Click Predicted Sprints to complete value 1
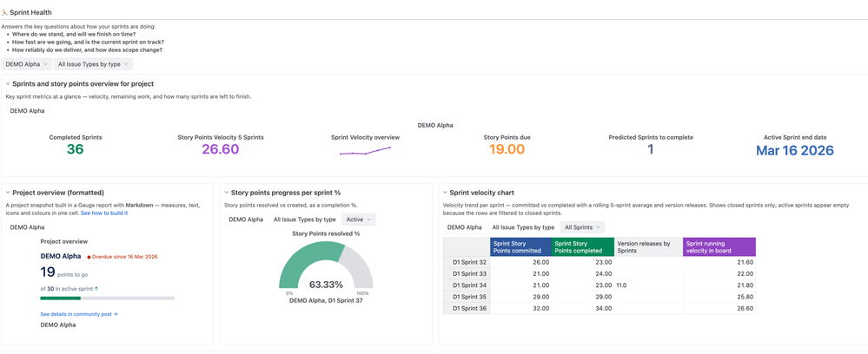Screen dimensions: 868x354 pos(651,149)
